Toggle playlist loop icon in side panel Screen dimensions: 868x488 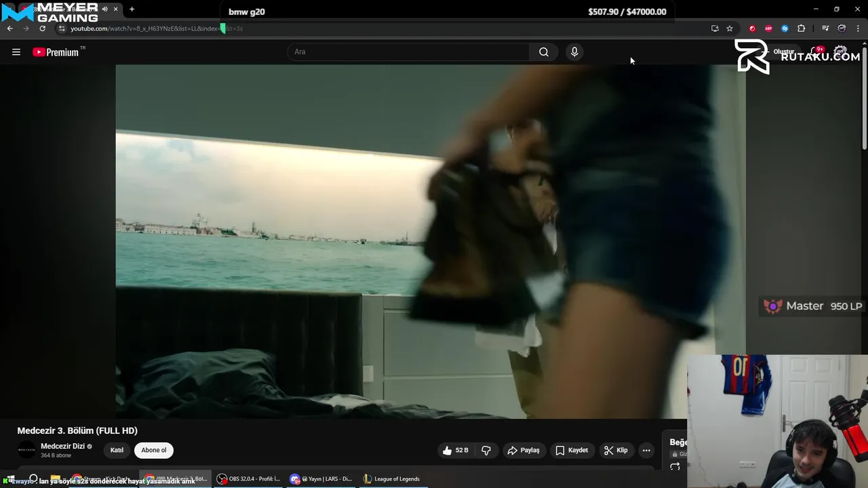675,467
